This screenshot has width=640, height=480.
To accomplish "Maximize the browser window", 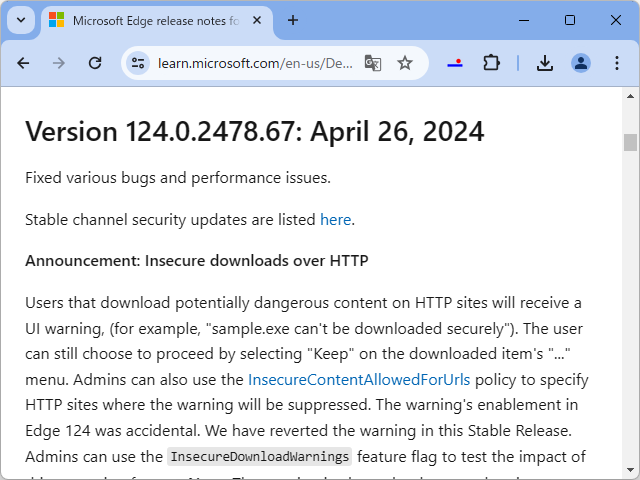I will click(570, 20).
